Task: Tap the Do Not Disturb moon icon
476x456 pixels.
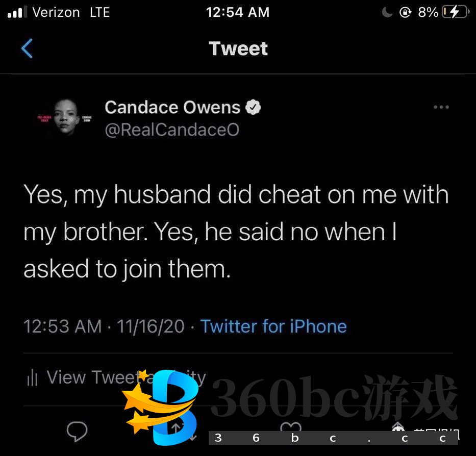Action: 387,12
